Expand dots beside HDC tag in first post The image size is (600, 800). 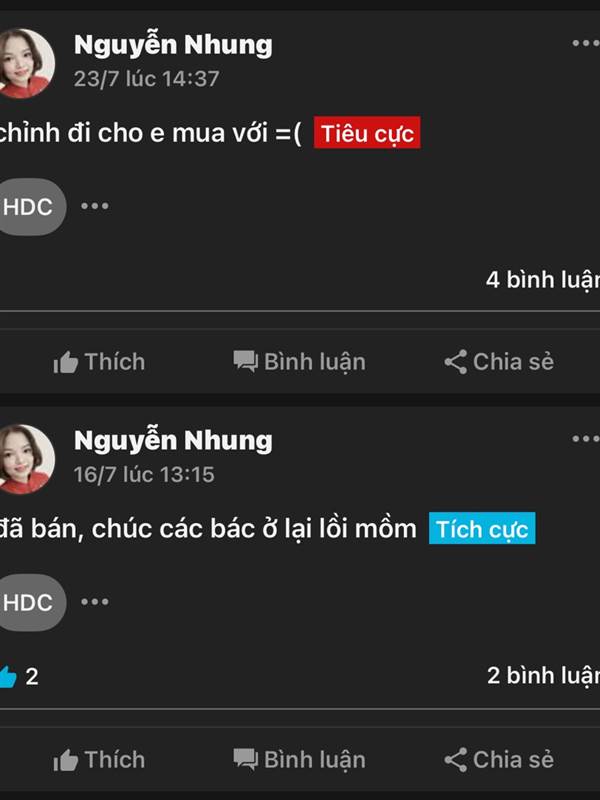pyautogui.click(x=95, y=206)
